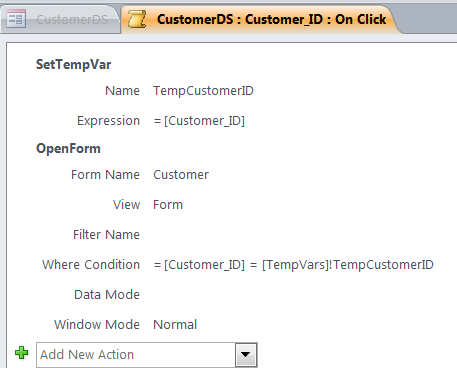This screenshot has height=368, width=457.
Task: Edit the SetTempVar Expression value
Action: point(199,121)
